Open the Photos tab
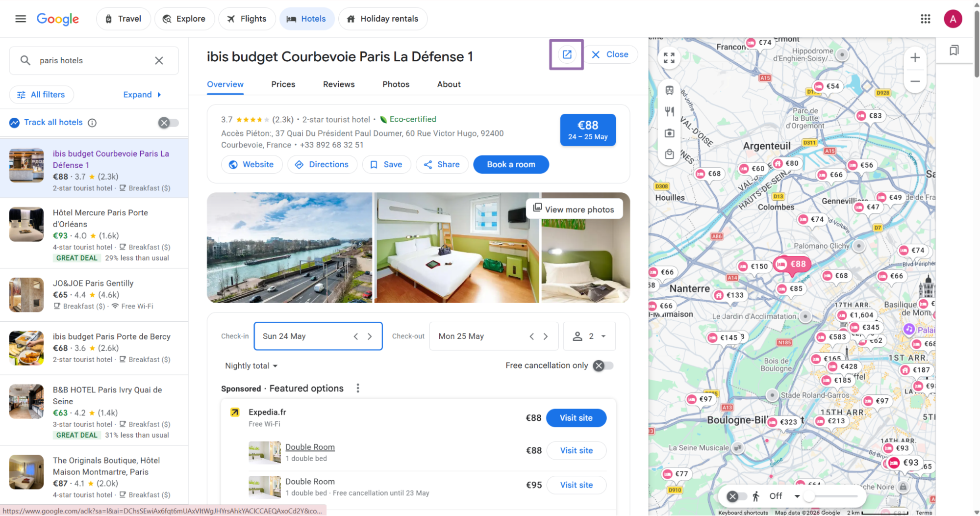This screenshot has height=516, width=980. pyautogui.click(x=396, y=84)
